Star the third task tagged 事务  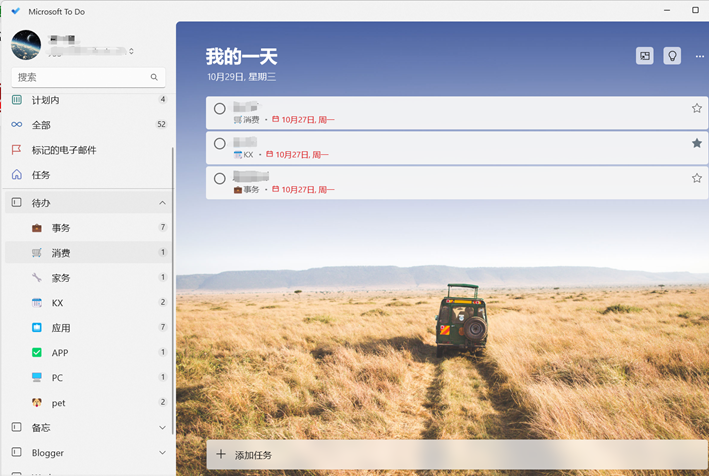point(697,178)
